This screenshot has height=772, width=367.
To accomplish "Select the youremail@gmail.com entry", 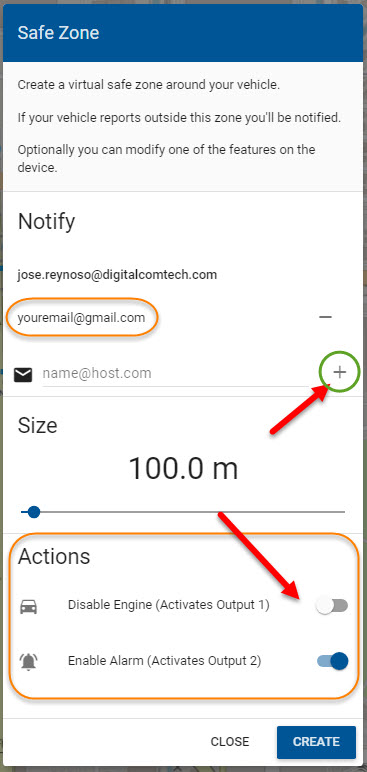I will (x=81, y=318).
